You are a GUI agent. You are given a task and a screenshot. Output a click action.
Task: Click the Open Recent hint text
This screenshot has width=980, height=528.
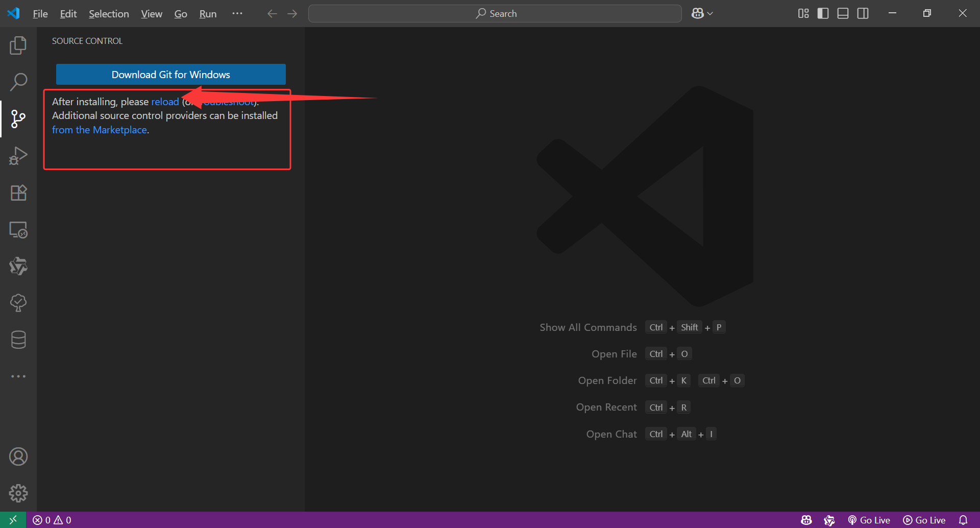coord(606,407)
